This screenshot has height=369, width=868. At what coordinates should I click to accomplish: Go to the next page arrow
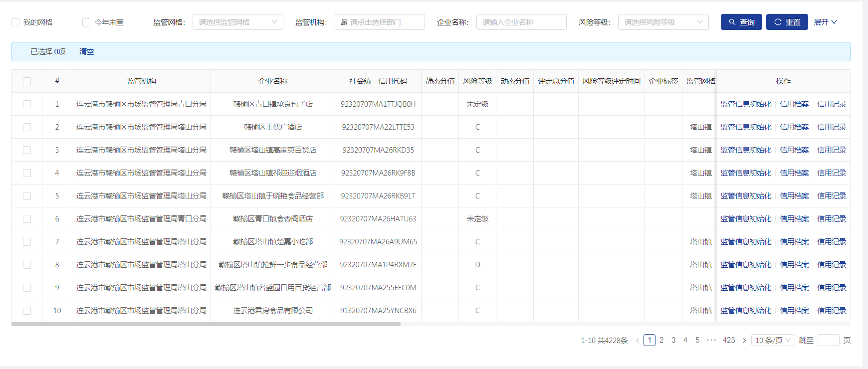(x=744, y=340)
